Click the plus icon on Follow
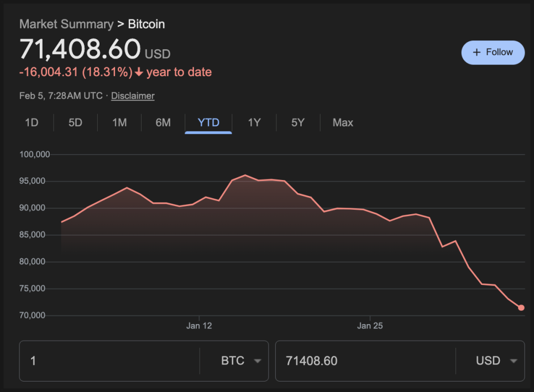 [x=477, y=52]
